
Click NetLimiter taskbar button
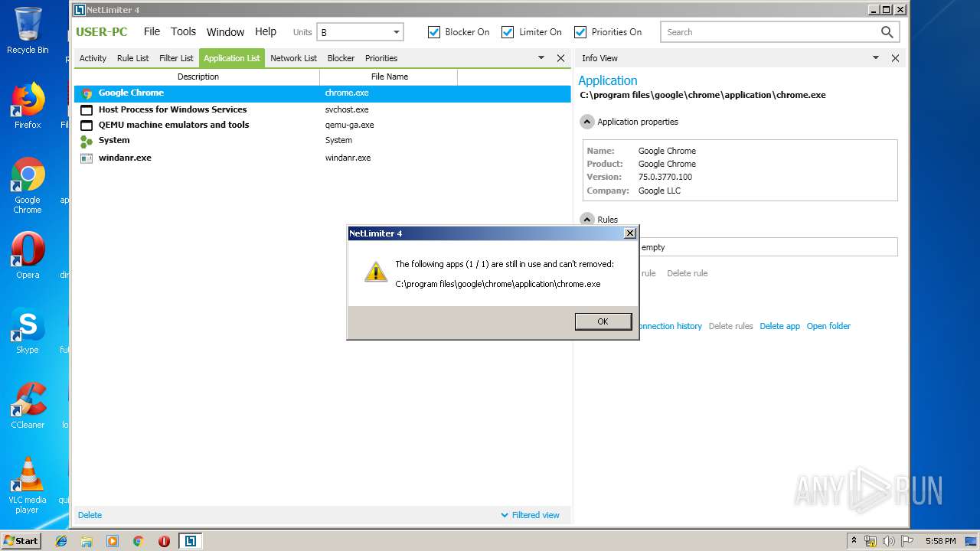pyautogui.click(x=190, y=541)
